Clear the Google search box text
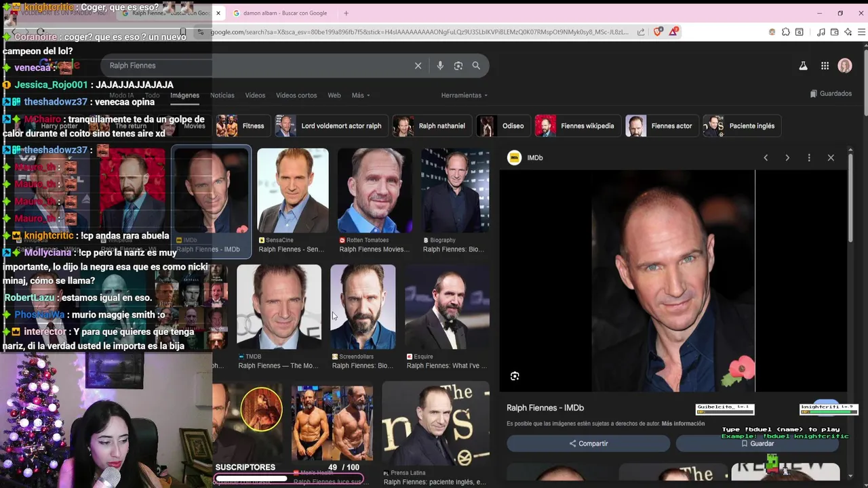The width and height of the screenshot is (868, 488). pyautogui.click(x=418, y=66)
